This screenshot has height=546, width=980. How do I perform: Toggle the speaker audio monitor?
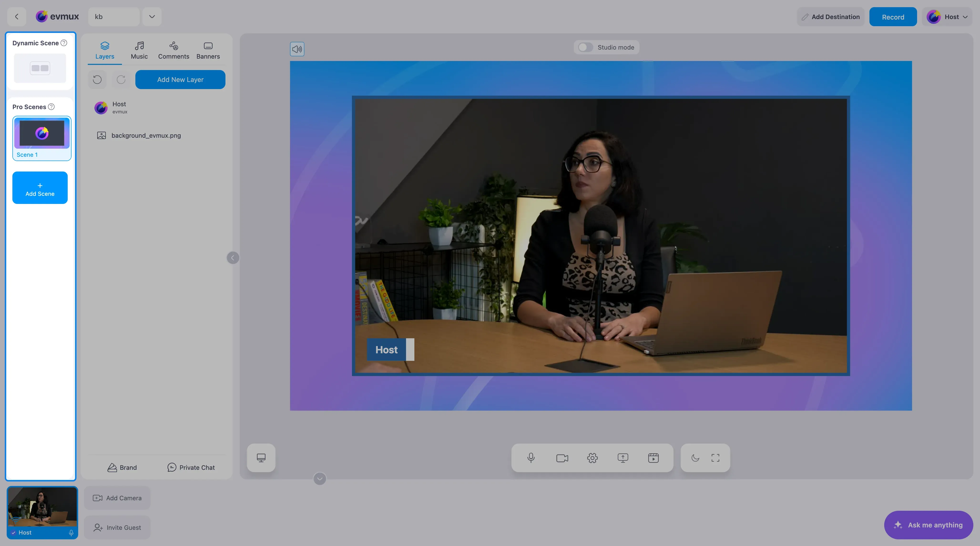tap(297, 49)
